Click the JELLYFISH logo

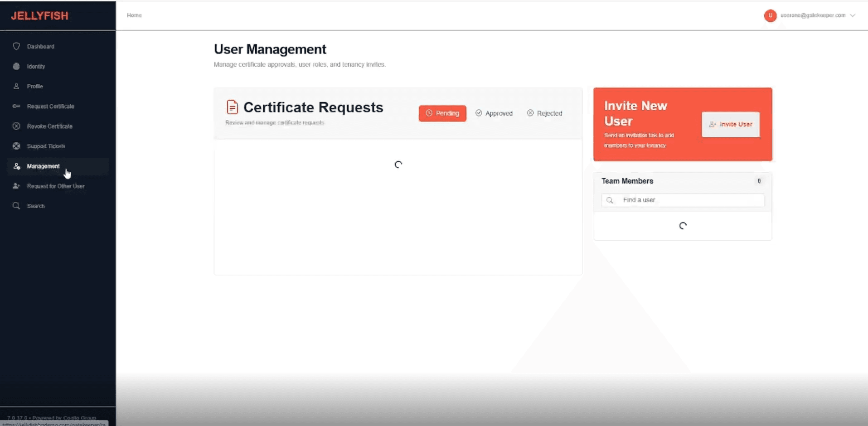click(40, 16)
